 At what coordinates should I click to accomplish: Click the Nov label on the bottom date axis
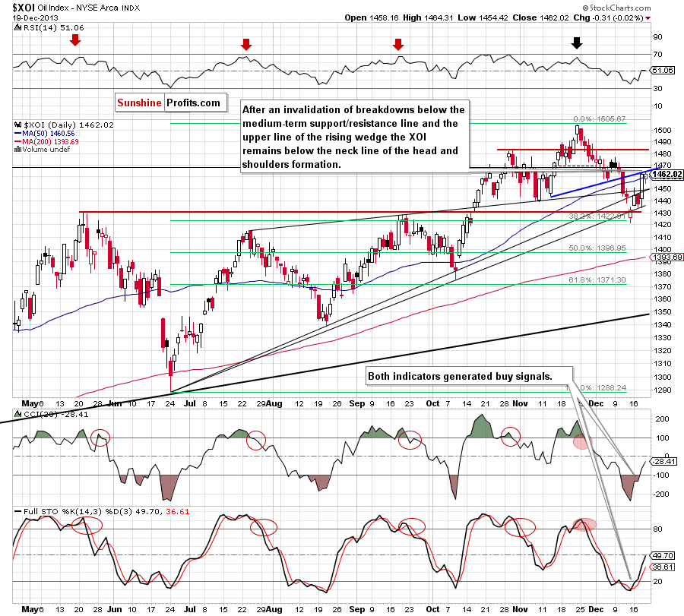520,609
